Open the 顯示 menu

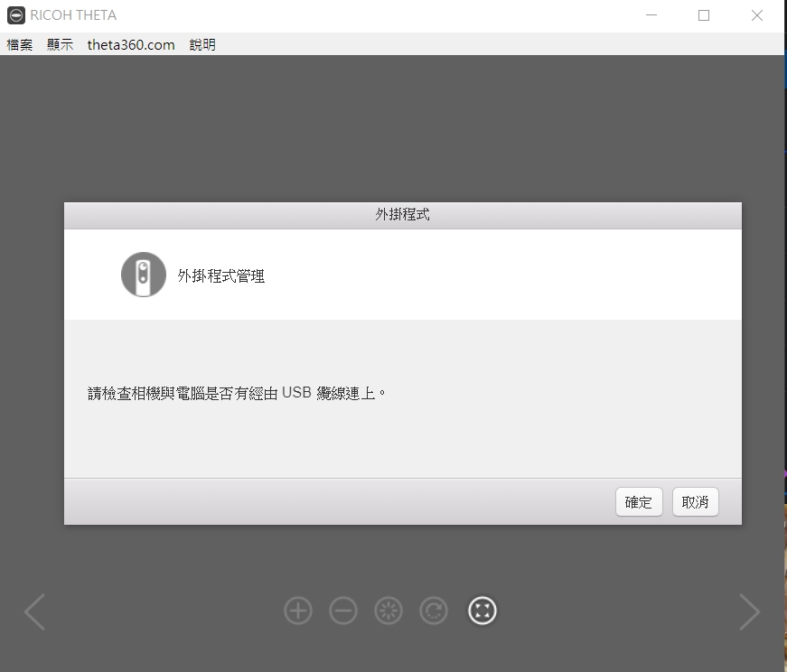pos(61,44)
